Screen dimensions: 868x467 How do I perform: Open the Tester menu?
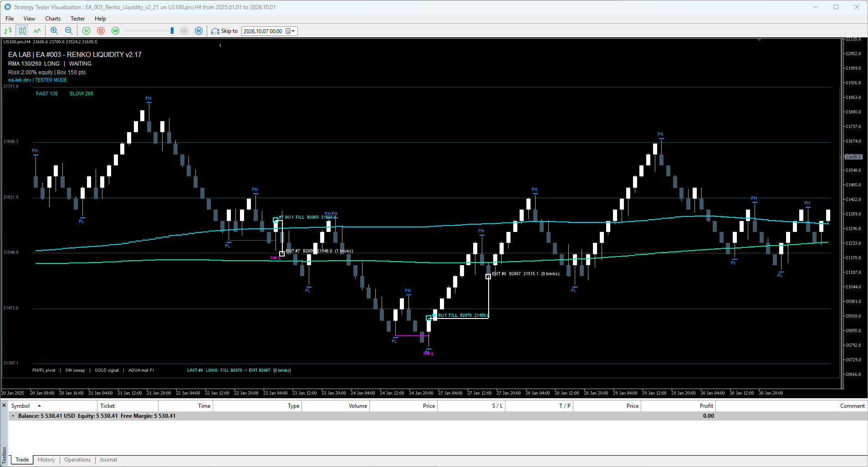click(77, 19)
